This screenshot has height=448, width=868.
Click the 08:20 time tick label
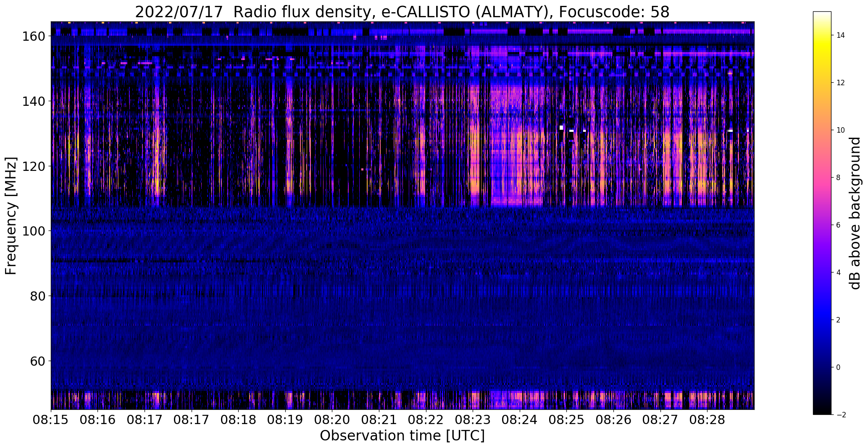pyautogui.click(x=332, y=420)
